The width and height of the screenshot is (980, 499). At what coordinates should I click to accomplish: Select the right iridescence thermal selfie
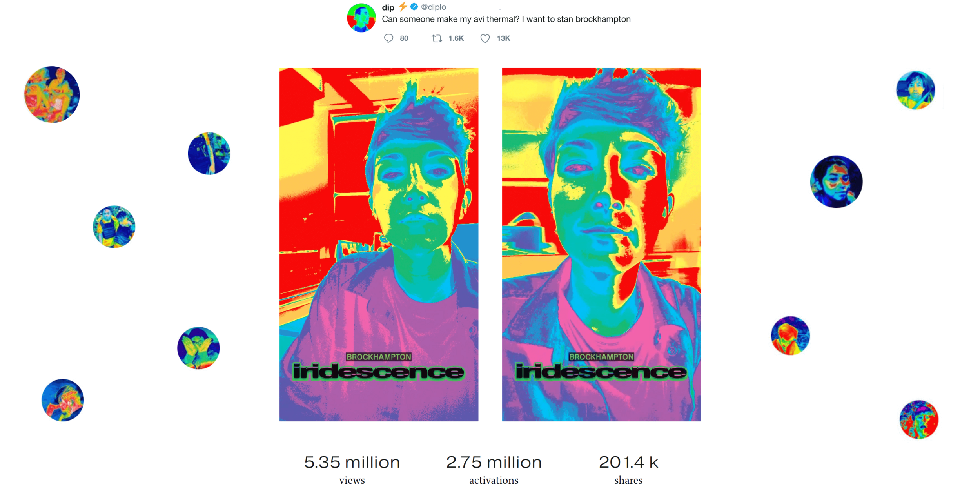point(601,245)
